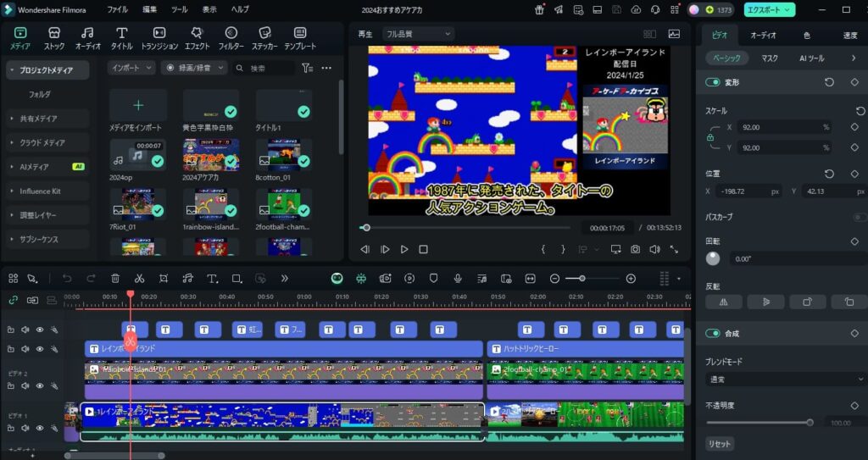The width and height of the screenshot is (868, 460).
Task: Show more tabs with the arrow beside AI ツール
Action: tap(854, 58)
